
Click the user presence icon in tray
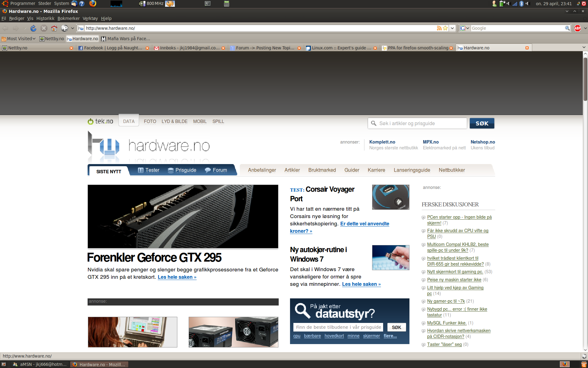pyautogui.click(x=494, y=4)
